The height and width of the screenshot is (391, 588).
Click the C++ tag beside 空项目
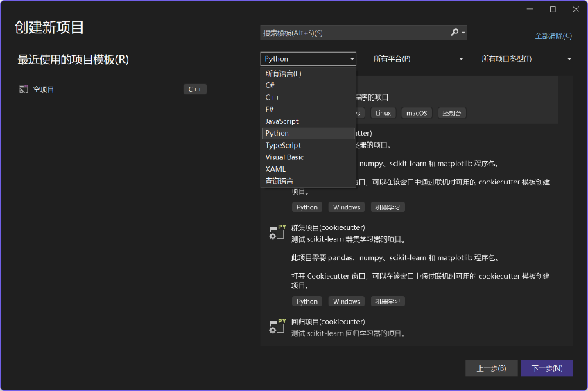pos(195,89)
